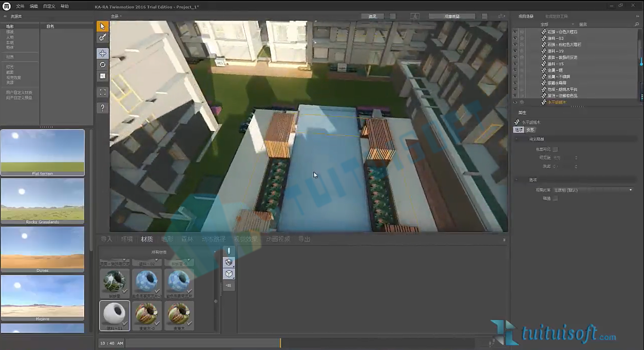The image size is (644, 350).
Task: Click the object icon for 涂料-03
Action: [x=544, y=38]
